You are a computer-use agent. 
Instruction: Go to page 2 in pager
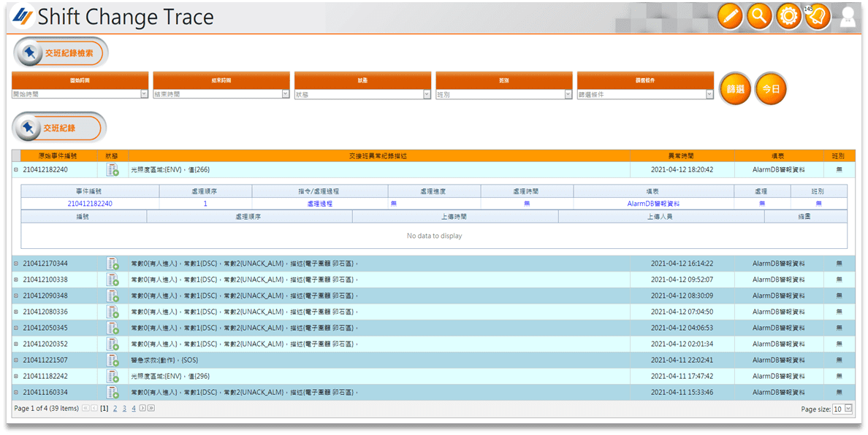115,409
